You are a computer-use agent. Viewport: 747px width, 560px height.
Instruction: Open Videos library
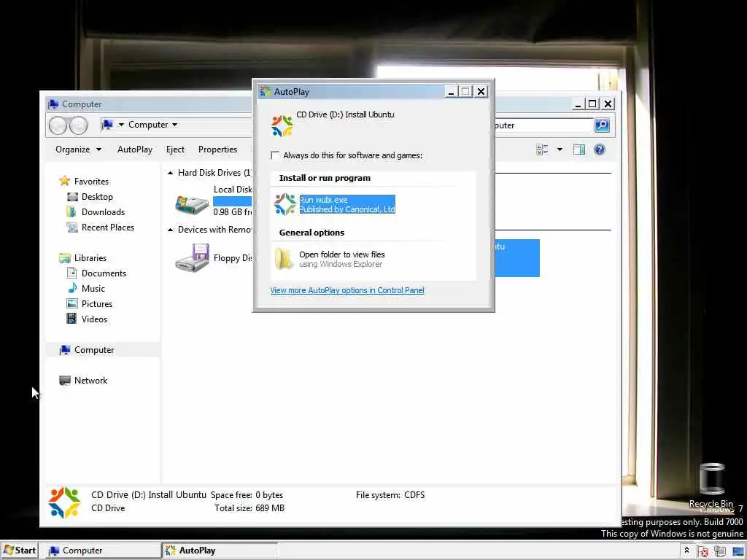coord(94,319)
